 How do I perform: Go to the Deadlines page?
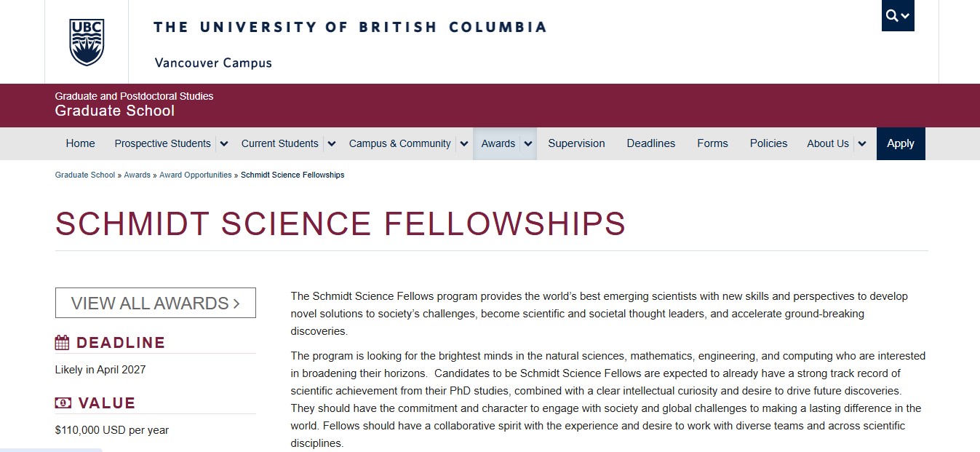[x=651, y=143]
